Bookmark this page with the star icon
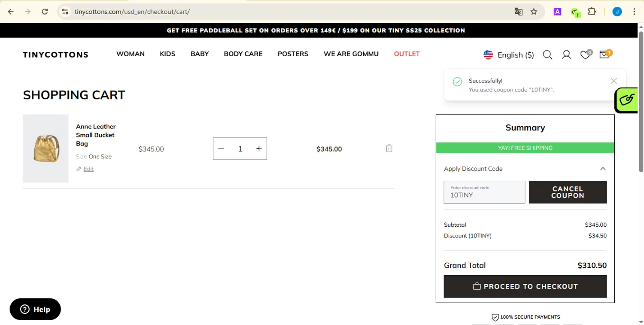Viewport: 644px width, 325px height. pos(534,12)
